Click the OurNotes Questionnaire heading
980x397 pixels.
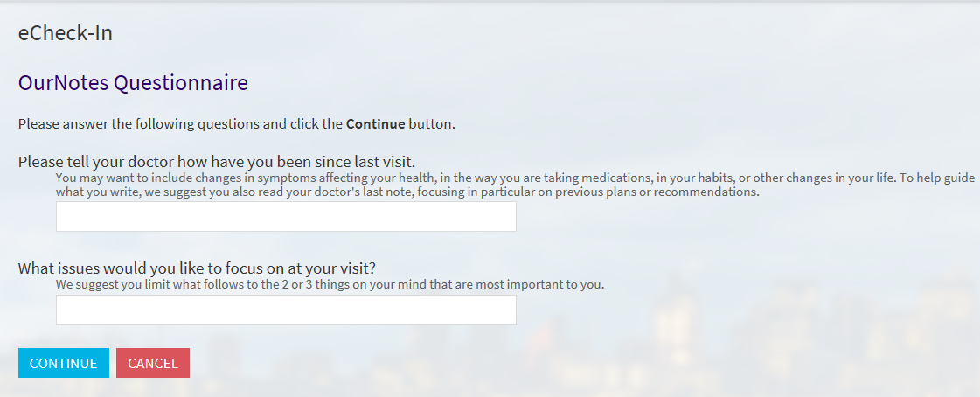point(133,82)
